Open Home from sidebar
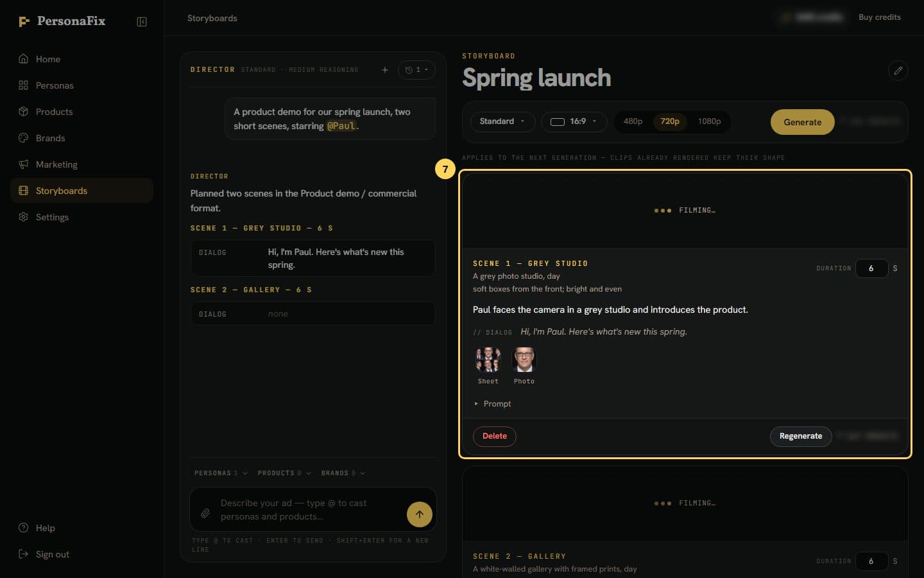 pos(81,59)
